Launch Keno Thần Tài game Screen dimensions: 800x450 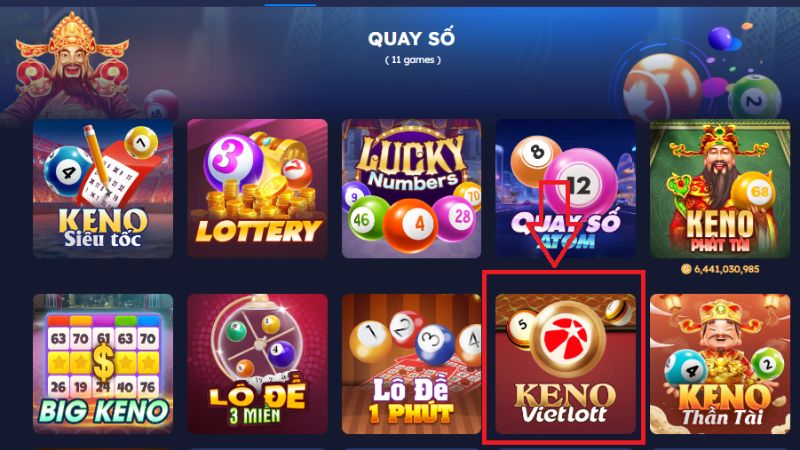coord(720,364)
